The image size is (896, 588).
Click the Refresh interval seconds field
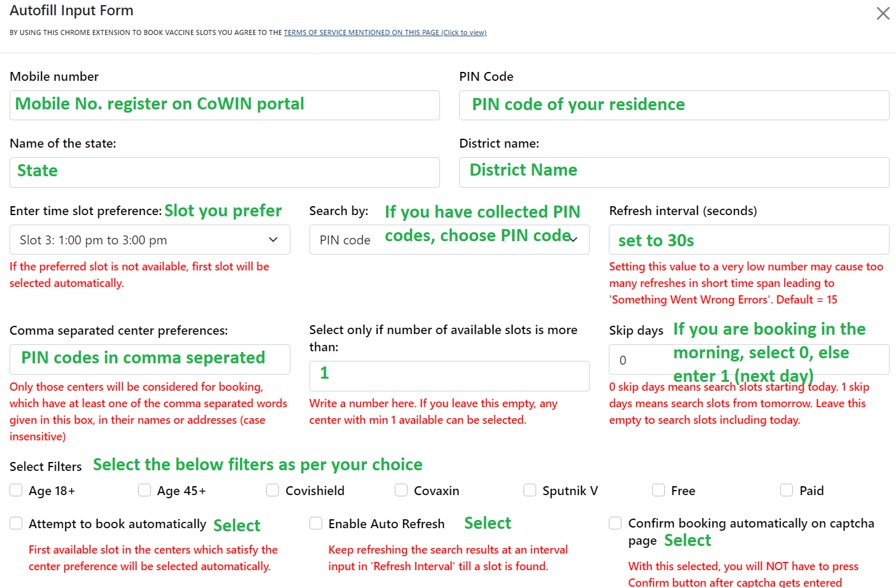pos(749,240)
